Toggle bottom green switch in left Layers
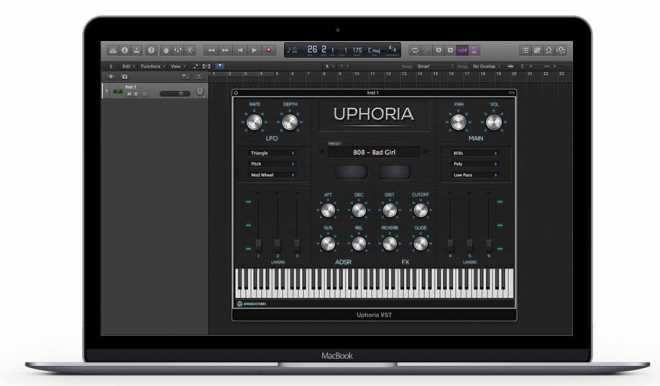This screenshot has height=386, width=660. click(x=248, y=249)
